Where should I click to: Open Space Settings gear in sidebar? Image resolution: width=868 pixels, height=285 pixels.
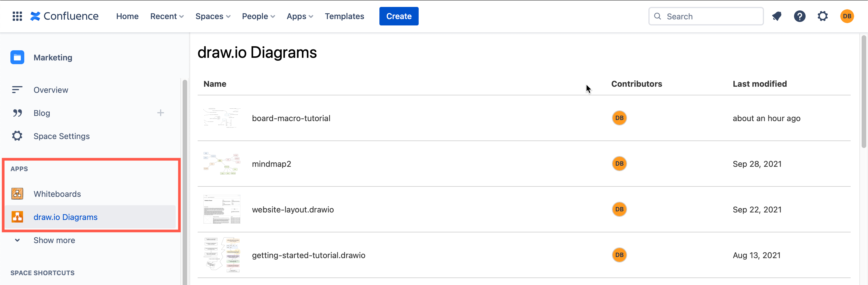tap(17, 136)
